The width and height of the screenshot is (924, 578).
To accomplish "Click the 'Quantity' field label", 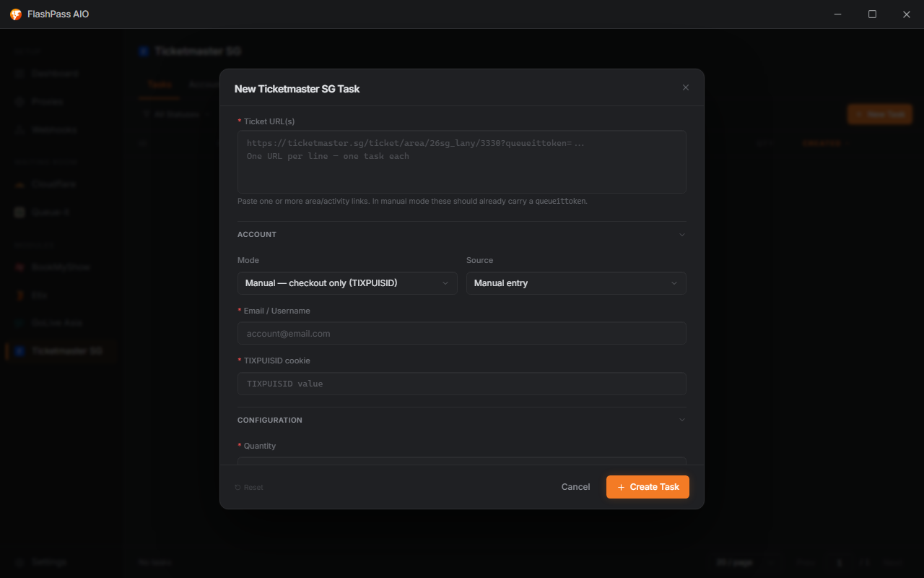I will (x=260, y=447).
